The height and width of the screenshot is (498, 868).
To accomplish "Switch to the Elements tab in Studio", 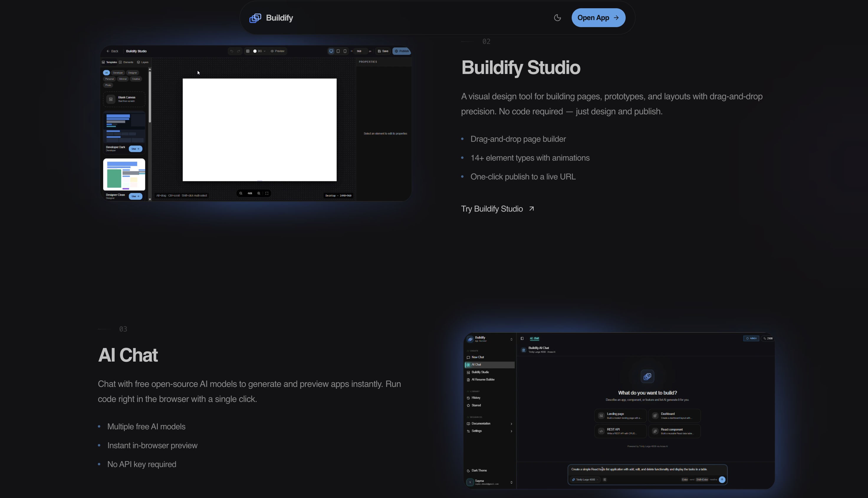I will 126,62.
